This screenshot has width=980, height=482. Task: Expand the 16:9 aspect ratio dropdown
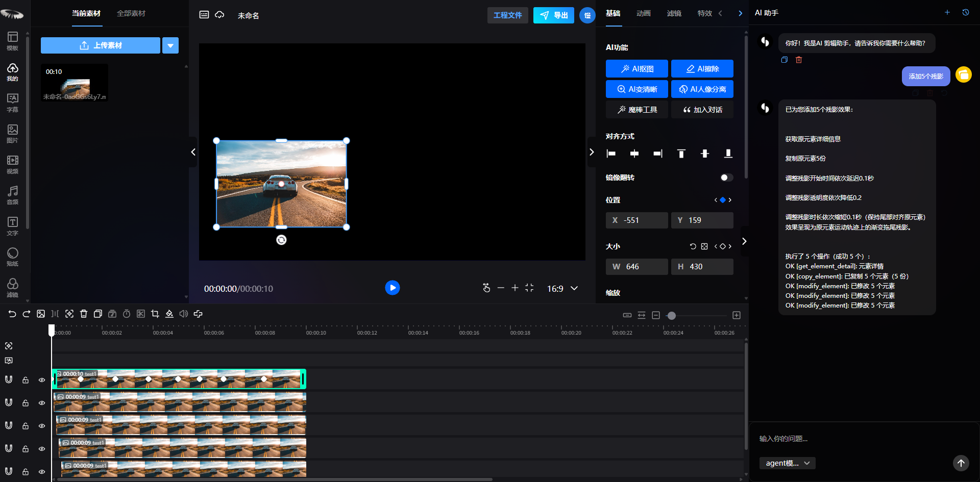pyautogui.click(x=574, y=288)
